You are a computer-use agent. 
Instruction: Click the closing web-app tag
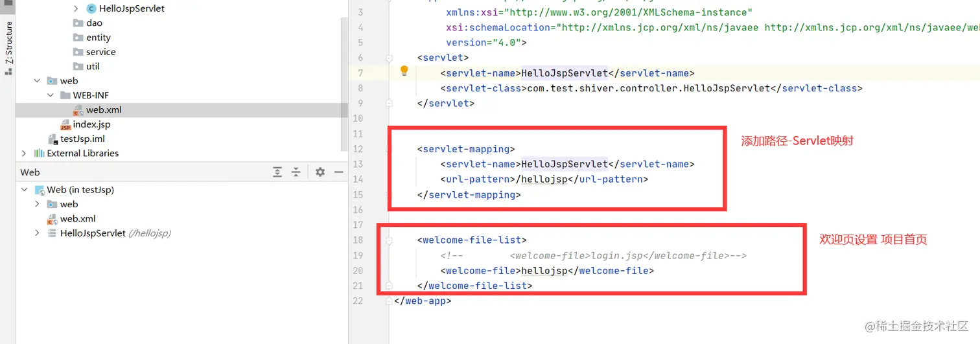[422, 301]
